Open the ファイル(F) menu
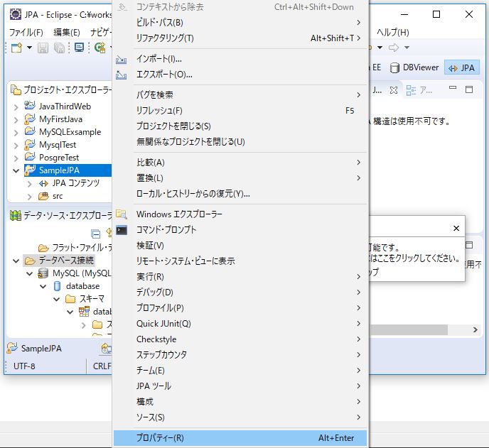 (26, 33)
